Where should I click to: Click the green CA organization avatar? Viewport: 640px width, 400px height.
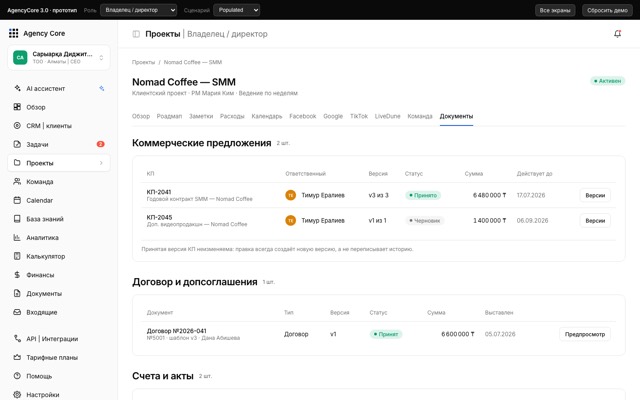(20, 58)
